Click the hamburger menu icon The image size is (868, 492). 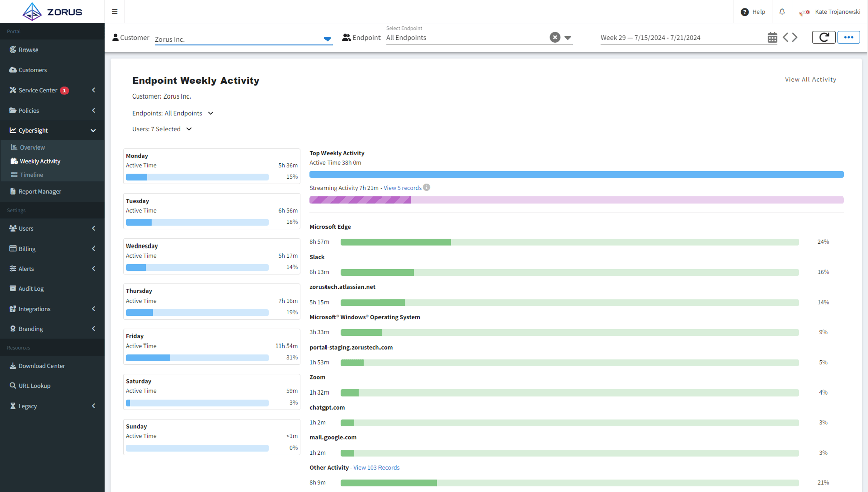point(115,12)
